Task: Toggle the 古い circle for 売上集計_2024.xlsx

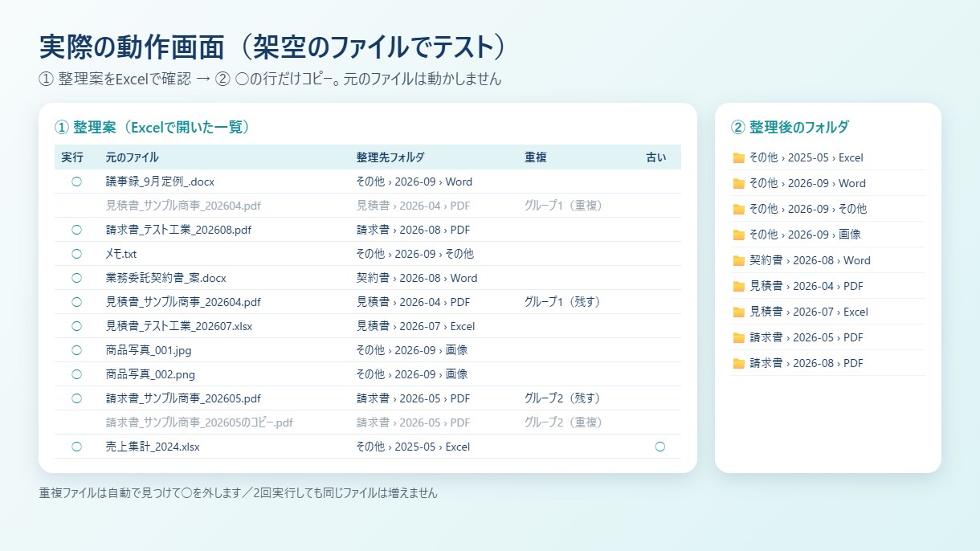Action: (660, 447)
